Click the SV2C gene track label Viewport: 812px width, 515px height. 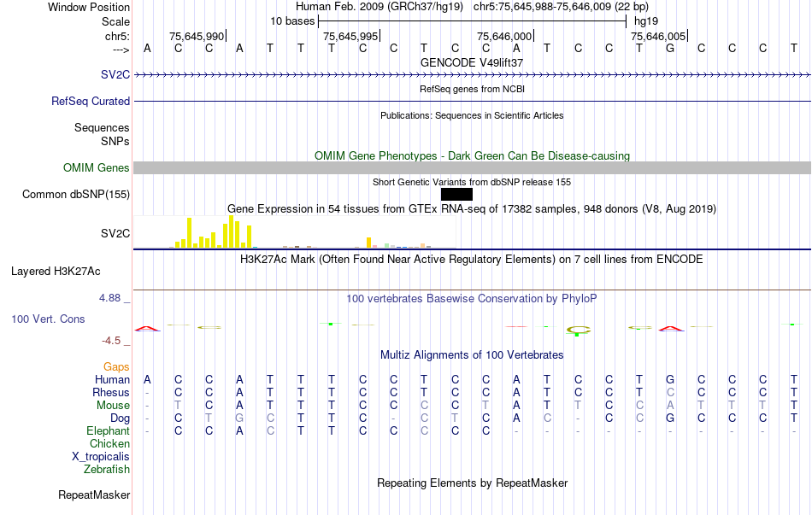coord(115,74)
